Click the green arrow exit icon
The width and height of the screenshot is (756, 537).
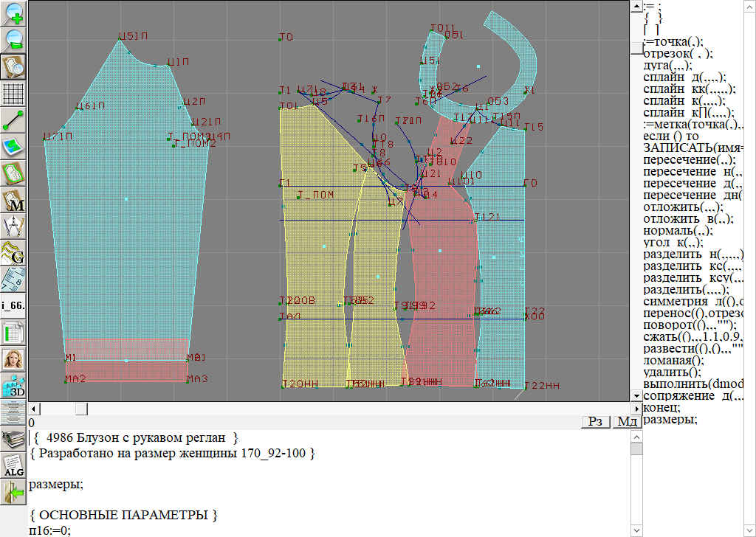coord(14,491)
